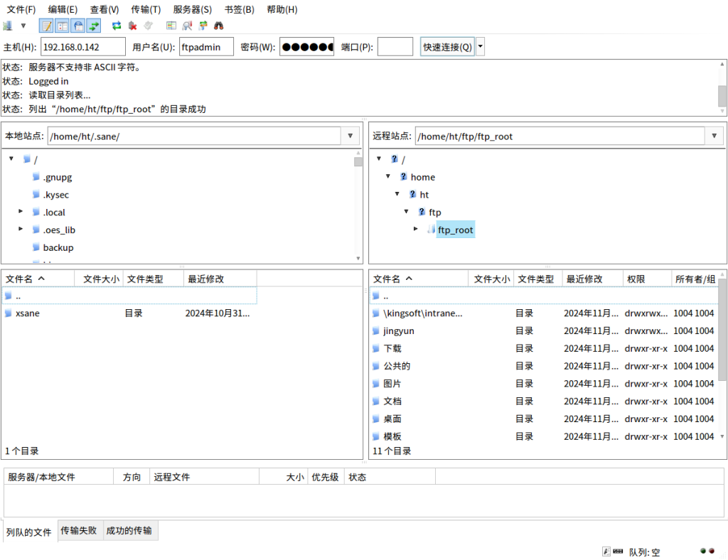Toggle local directory tree display
Screen dimensions: 728x560
(63, 26)
